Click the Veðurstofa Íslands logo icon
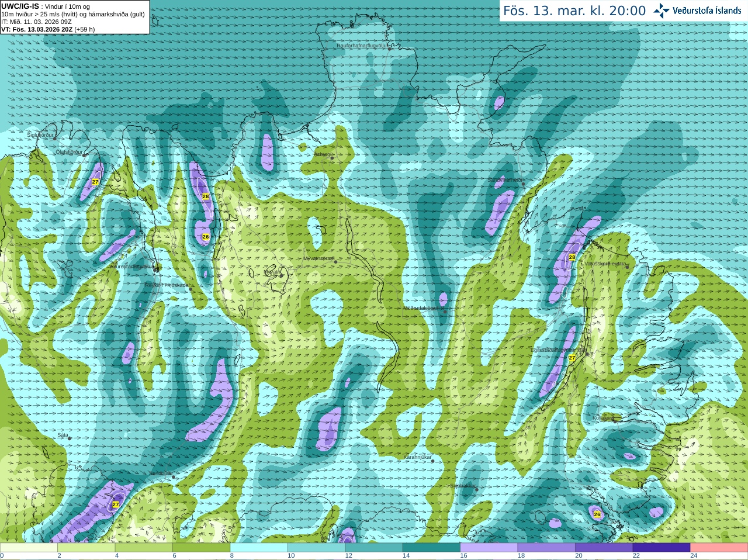 pyautogui.click(x=662, y=11)
